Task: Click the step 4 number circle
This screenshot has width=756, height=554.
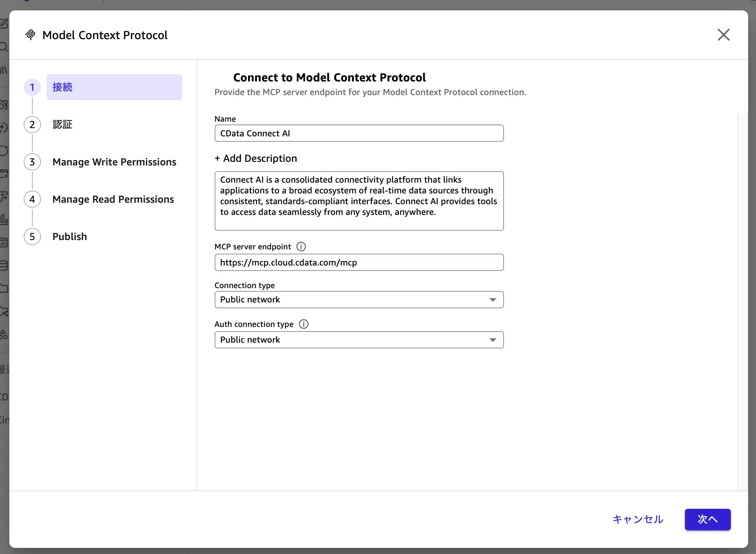Action: [x=32, y=199]
